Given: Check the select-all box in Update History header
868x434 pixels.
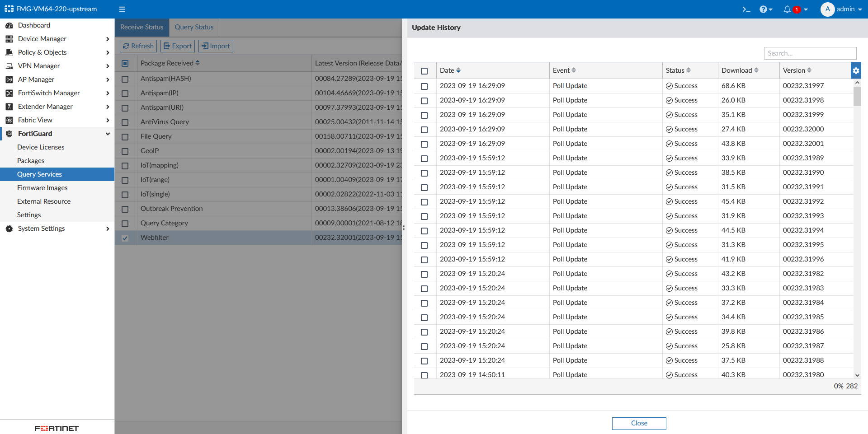Looking at the screenshot, I should point(425,71).
